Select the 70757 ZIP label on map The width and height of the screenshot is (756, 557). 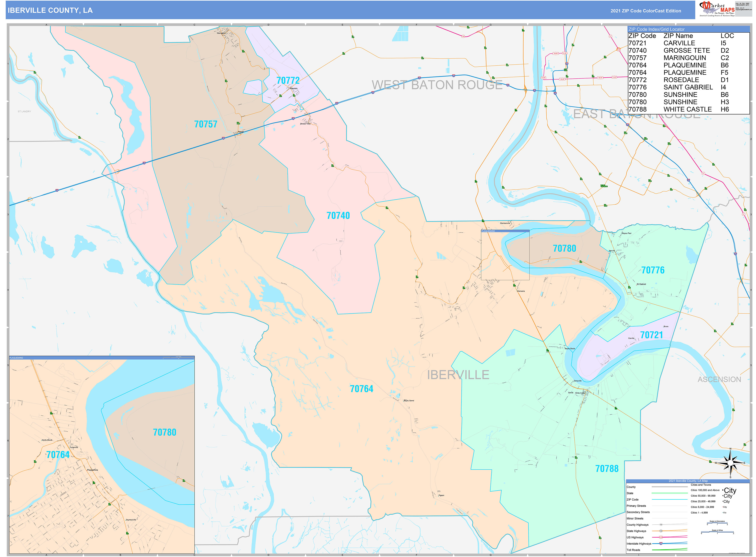206,124
